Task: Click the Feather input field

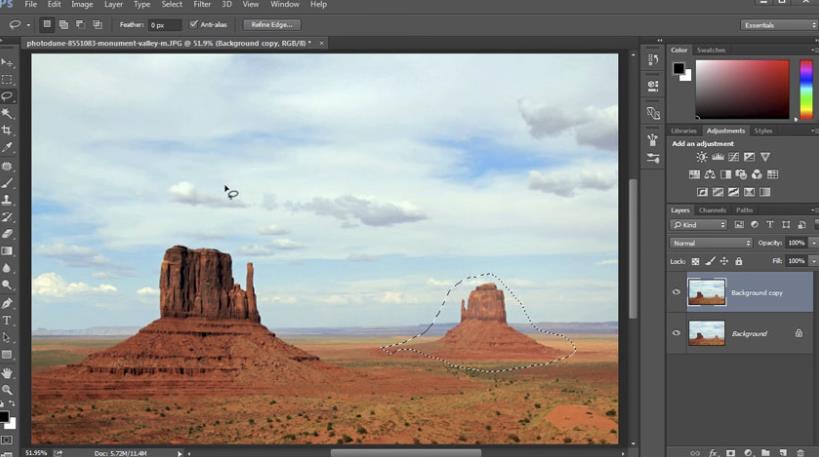Action: (x=165, y=25)
